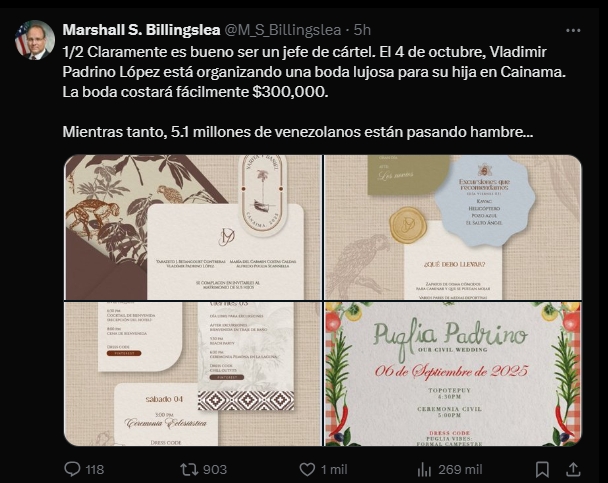Click the Marshall S. Billingslea display name

click(x=142, y=30)
